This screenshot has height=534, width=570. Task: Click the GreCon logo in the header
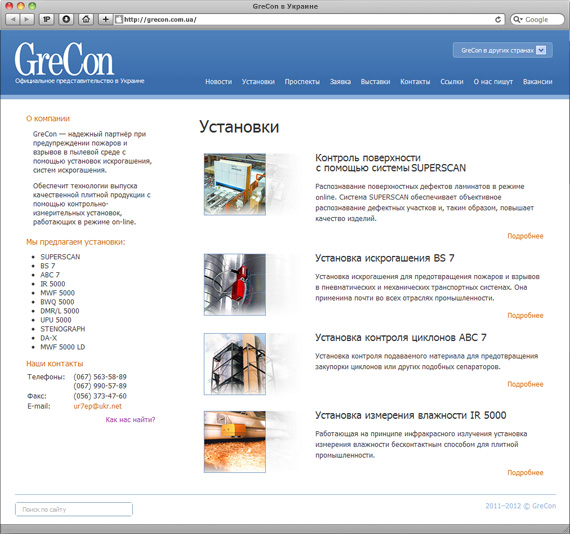click(64, 59)
